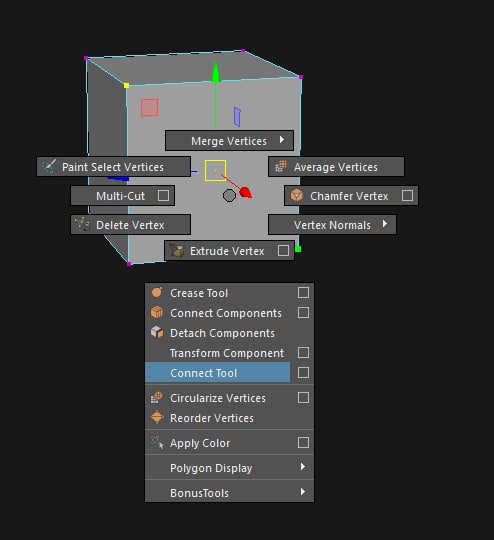Expand Polygon Display submenu arrow
Screen dimensions: 494x540
click(302, 467)
